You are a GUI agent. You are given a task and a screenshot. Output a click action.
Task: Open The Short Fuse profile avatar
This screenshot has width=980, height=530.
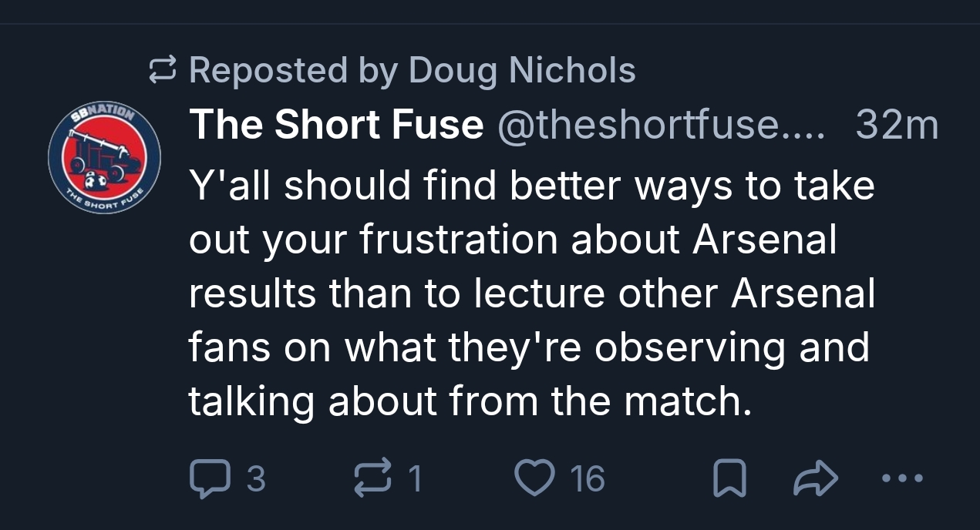(104, 158)
